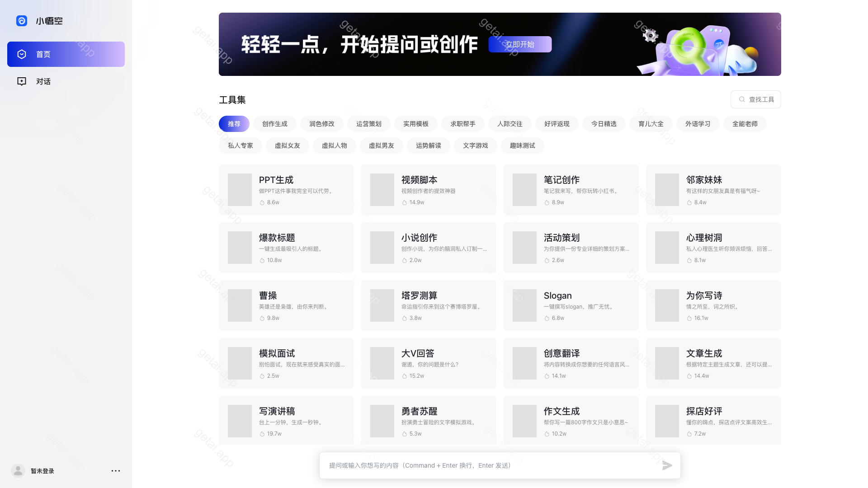The height and width of the screenshot is (488, 868).
Task: Click the flame icon next to 19.7w
Action: tap(262, 434)
